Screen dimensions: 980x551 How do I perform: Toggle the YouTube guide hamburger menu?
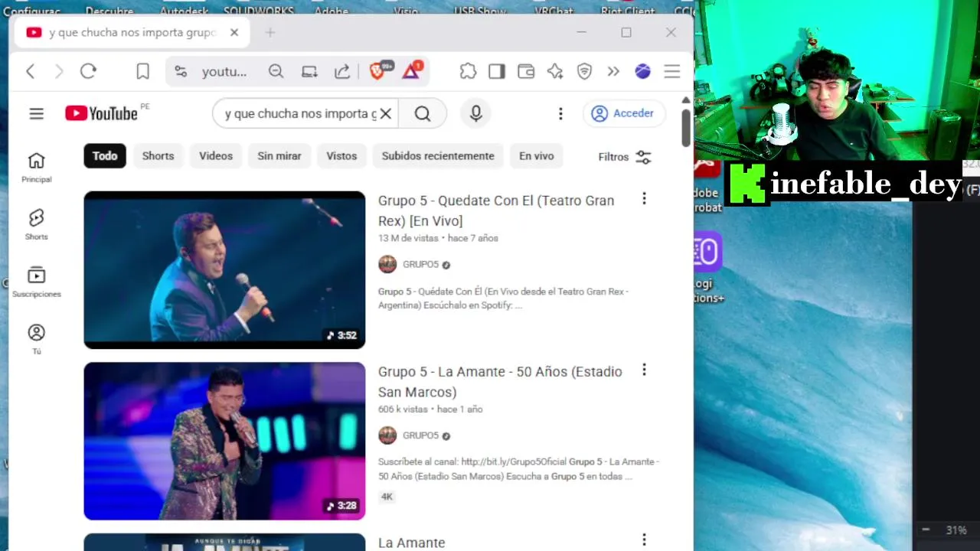pyautogui.click(x=36, y=113)
